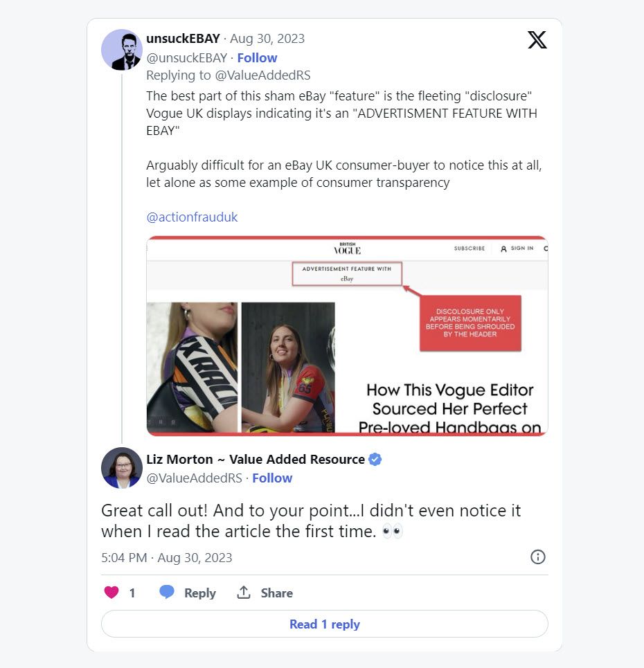The height and width of the screenshot is (668, 644).
Task: Open unsuckEBAY profile avatar
Action: coord(122,49)
